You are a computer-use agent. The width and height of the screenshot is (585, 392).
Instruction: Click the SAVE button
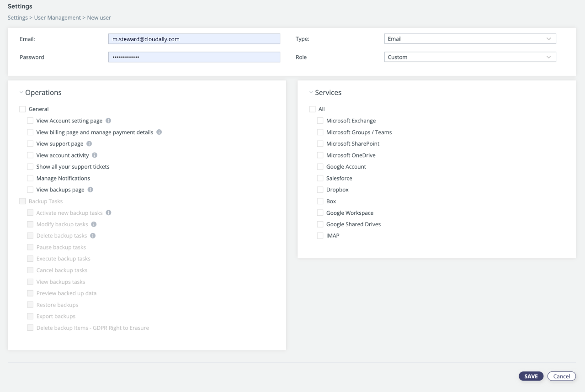pos(531,376)
